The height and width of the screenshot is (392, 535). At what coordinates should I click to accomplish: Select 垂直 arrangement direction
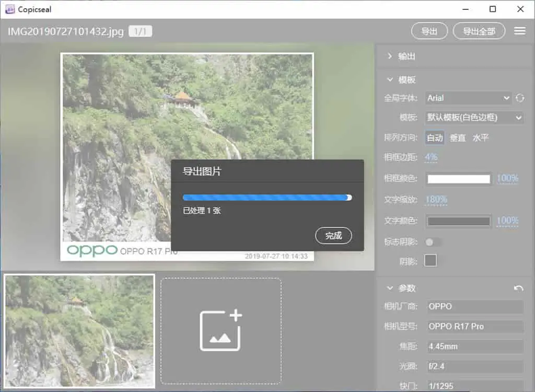pyautogui.click(x=458, y=137)
